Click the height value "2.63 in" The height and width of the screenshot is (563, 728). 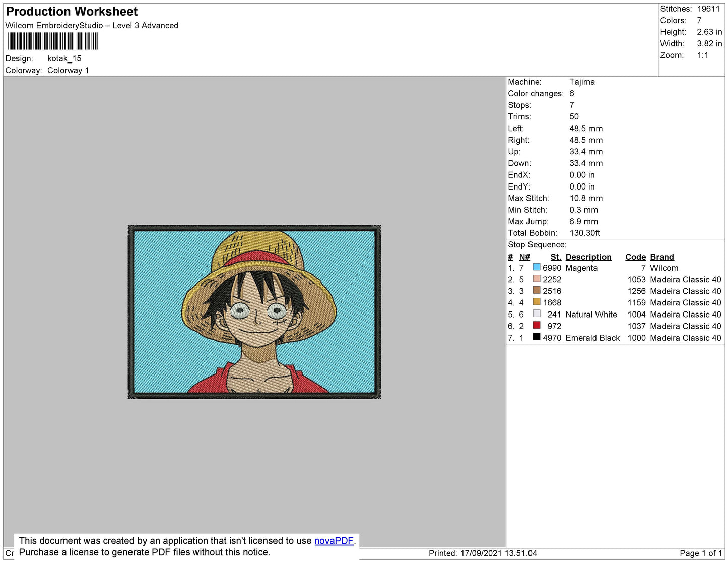pyautogui.click(x=709, y=32)
